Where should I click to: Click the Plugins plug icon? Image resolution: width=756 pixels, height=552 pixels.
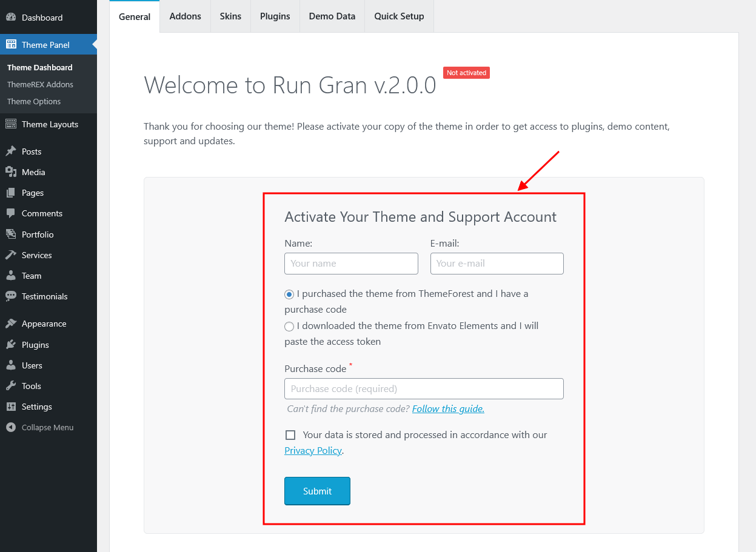coord(11,345)
